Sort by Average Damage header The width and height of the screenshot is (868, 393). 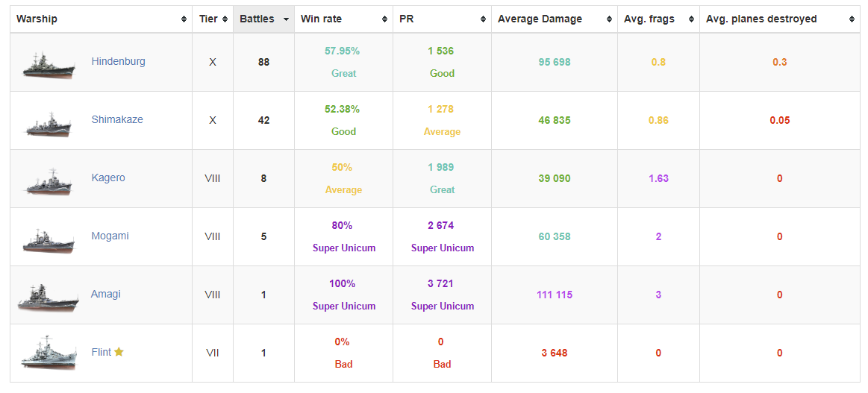click(x=554, y=19)
